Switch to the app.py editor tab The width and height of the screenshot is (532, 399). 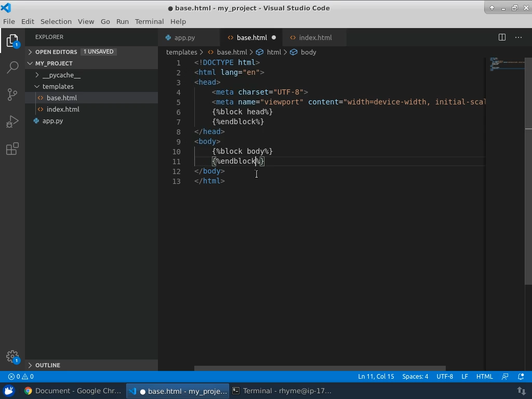184,37
